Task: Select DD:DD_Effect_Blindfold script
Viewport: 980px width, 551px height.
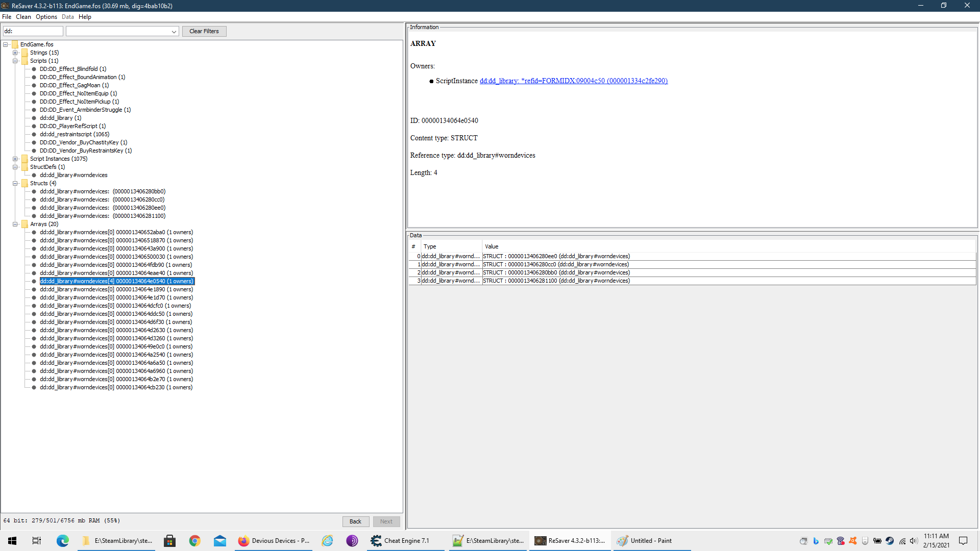Action: click(73, 69)
